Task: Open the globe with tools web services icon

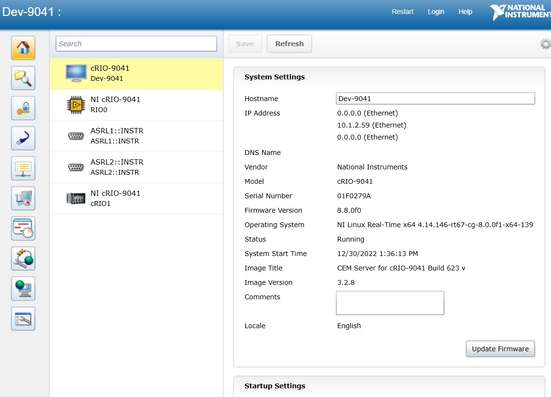Action: coord(23,259)
